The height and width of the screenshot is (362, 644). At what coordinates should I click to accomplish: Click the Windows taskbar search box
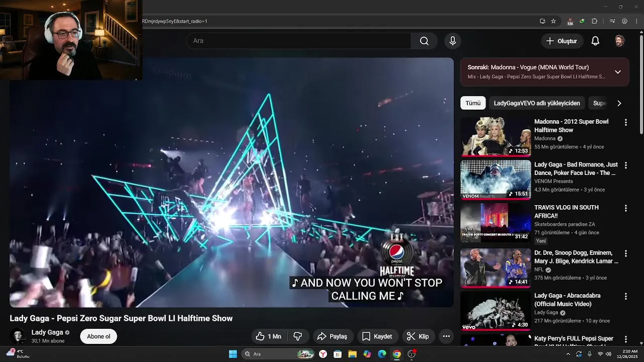(x=278, y=354)
